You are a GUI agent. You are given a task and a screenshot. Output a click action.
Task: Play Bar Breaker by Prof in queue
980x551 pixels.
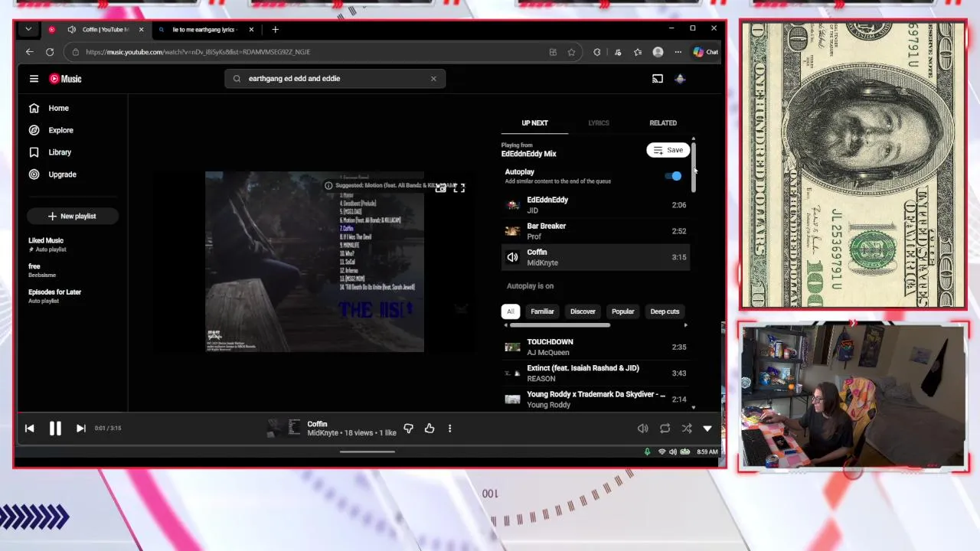[596, 231]
